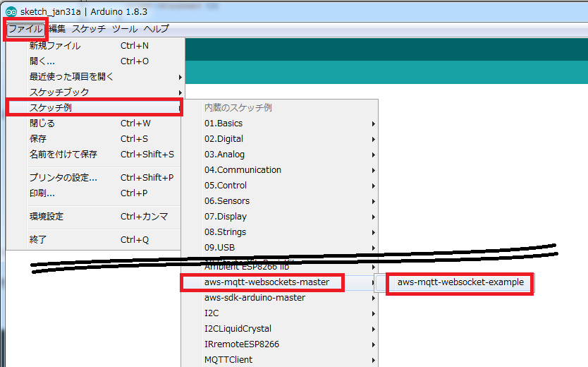
Task: Expand MQTTClient examples
Action: point(279,359)
